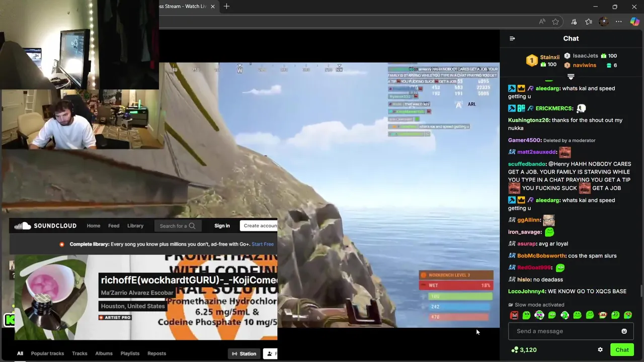Screen dimensions: 644x362
Task: Select the Tracks tab
Action: (79, 353)
